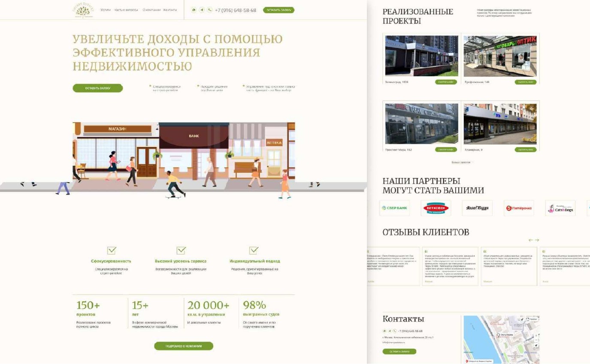
Task: Click phone icon in Контакты section
Action: tap(395, 331)
